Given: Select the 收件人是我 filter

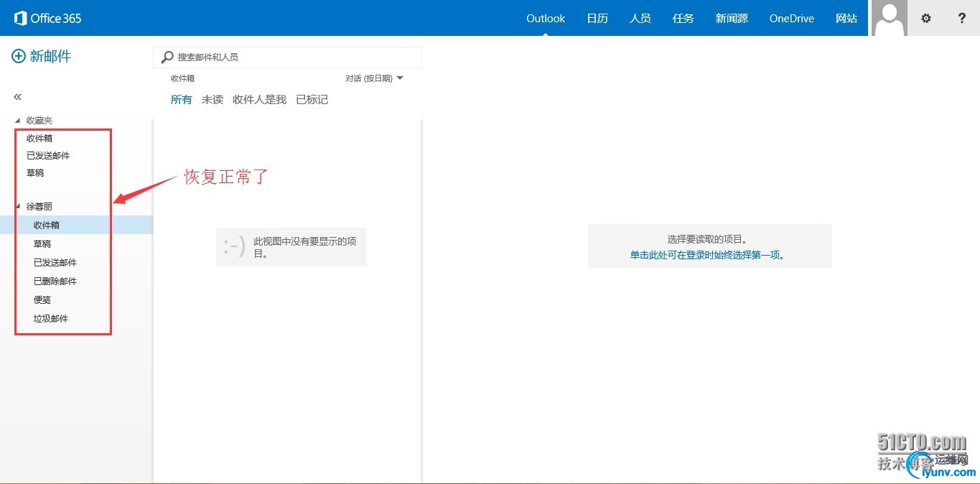Looking at the screenshot, I should (259, 100).
